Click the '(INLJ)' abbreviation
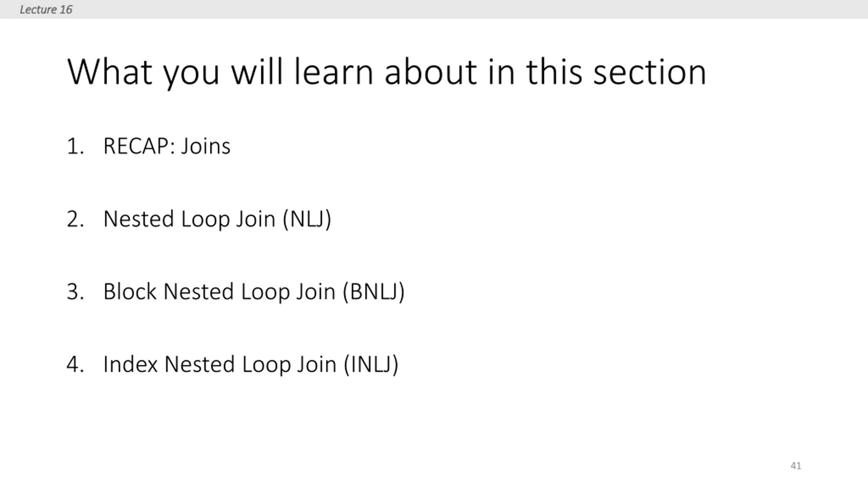Image resolution: width=868 pixels, height=488 pixels. click(x=371, y=365)
